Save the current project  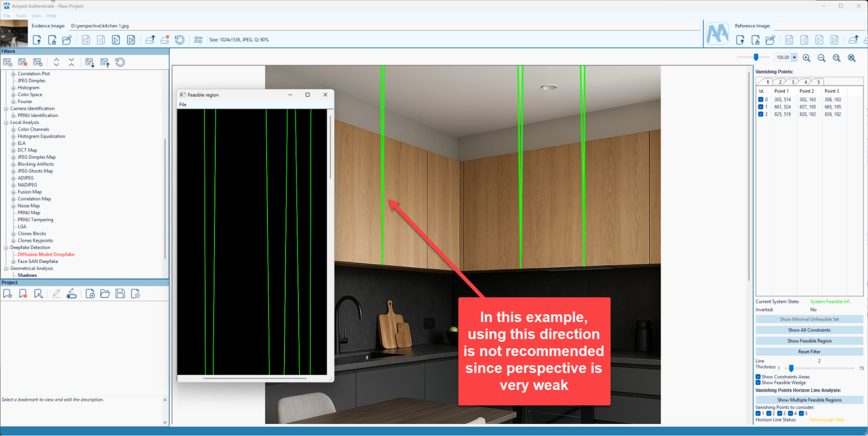pos(120,293)
